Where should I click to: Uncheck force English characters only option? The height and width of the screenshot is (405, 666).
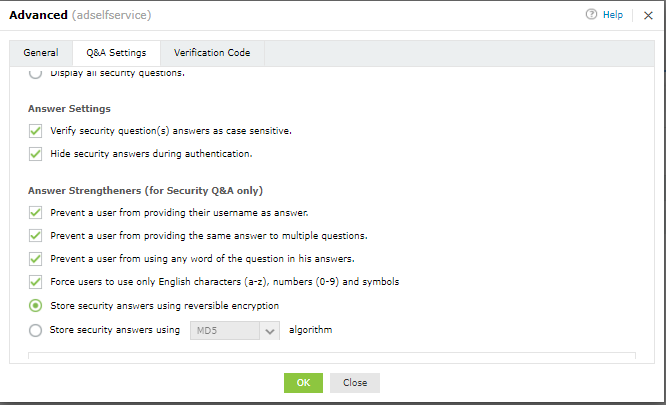tap(36, 282)
